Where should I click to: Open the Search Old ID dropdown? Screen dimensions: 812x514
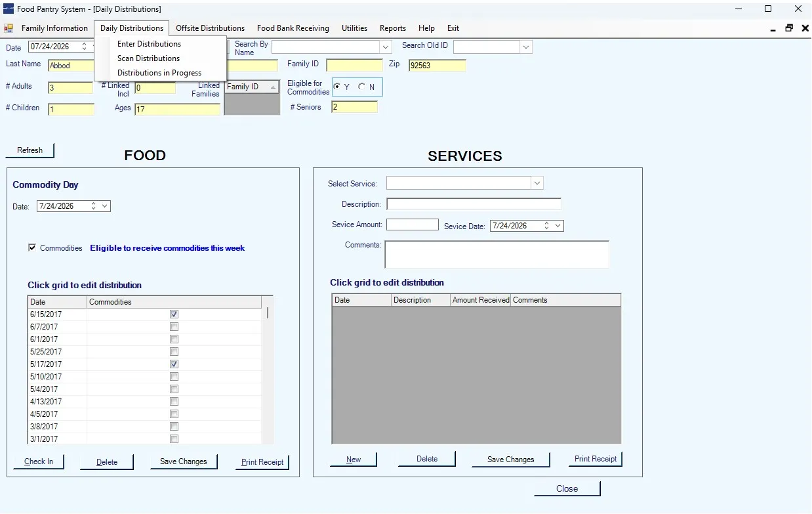click(x=526, y=47)
